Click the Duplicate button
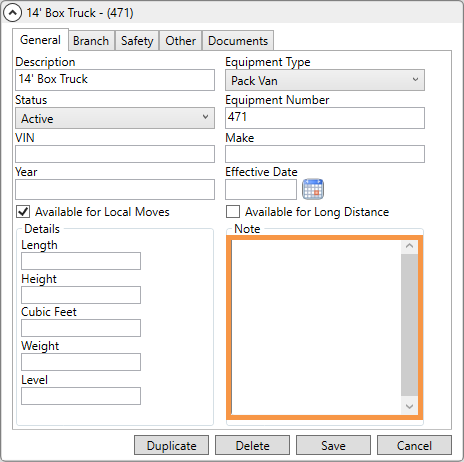The width and height of the screenshot is (464, 462). [172, 445]
